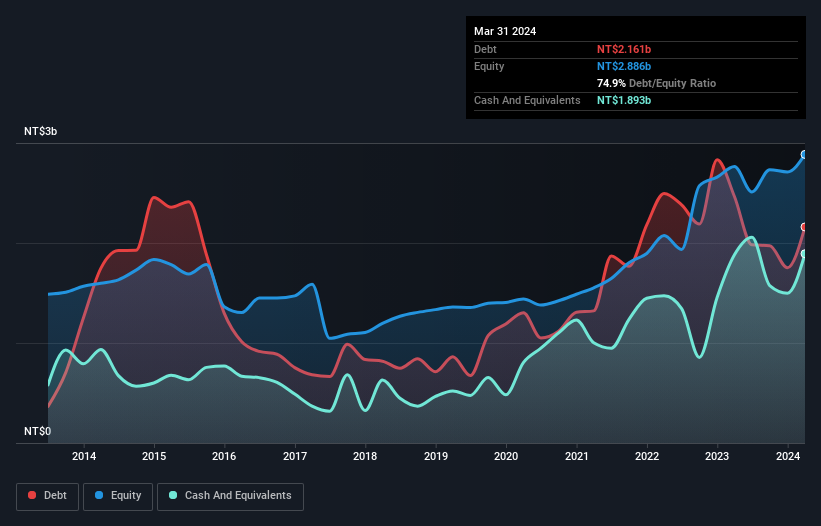821x526 pixels.
Task: Click the blue Equity legend dot
Action: pos(99,495)
